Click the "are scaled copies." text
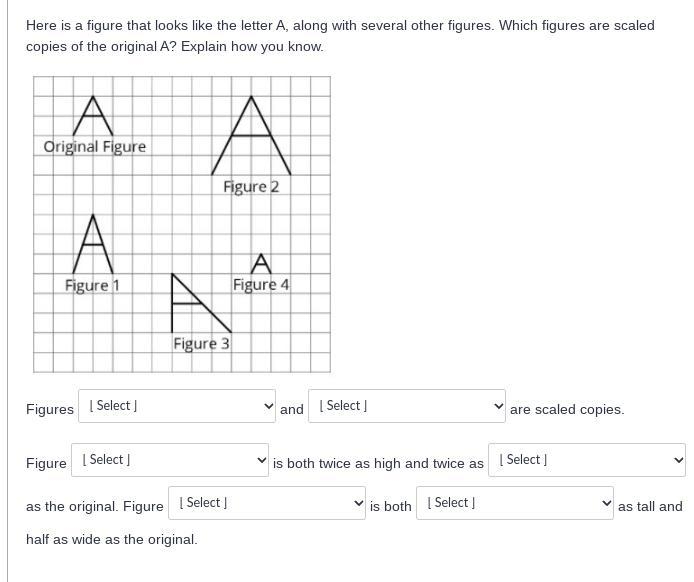The image size is (694, 582). coord(567,409)
